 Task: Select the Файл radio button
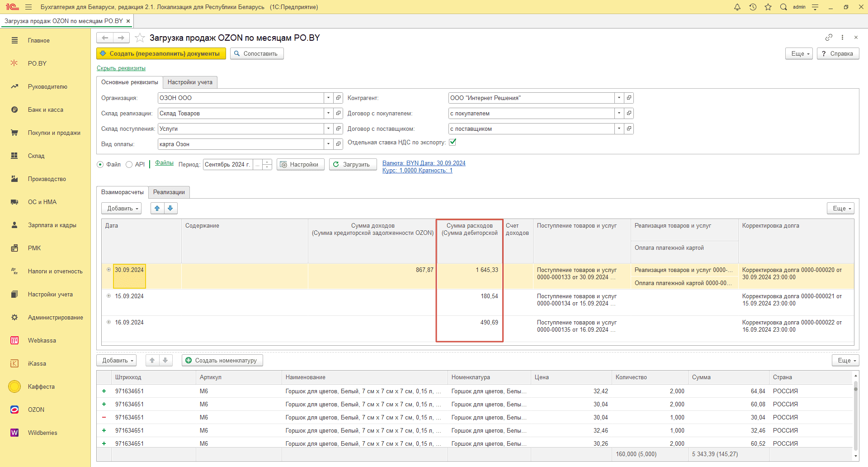100,165
